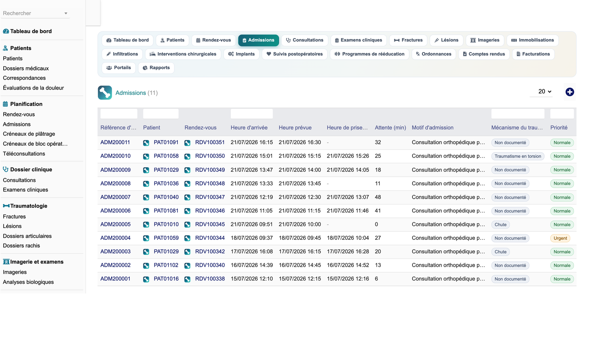589x364 pixels.
Task: Open the Patients tab in top bar
Action: [x=172, y=40]
